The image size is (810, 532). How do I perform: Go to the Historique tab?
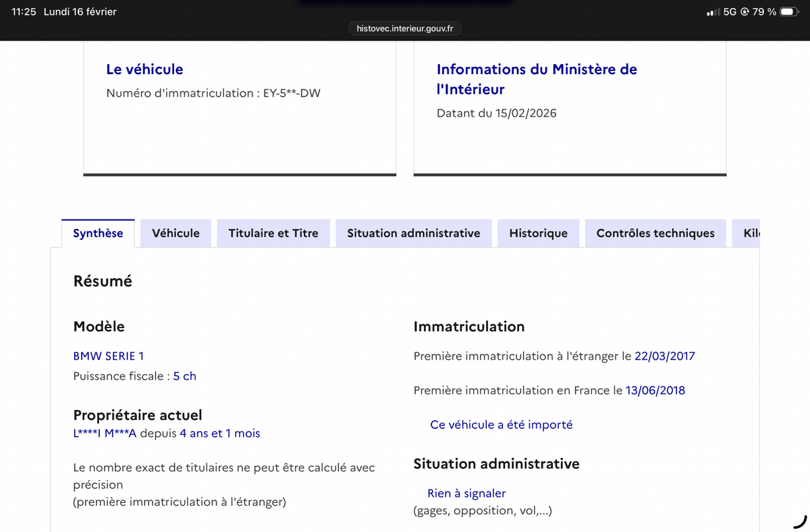[538, 234]
